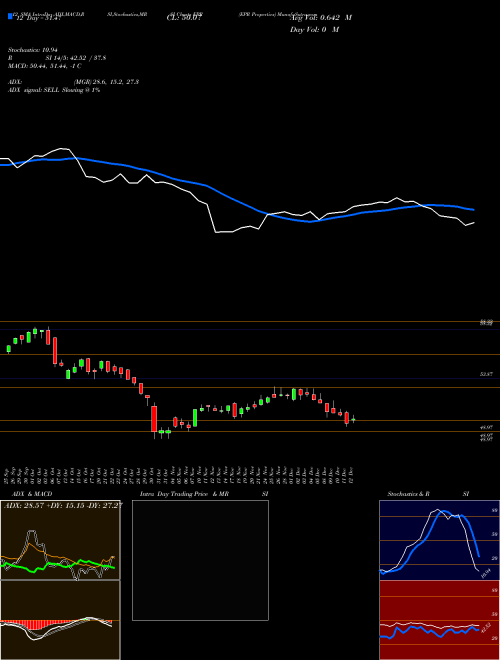500x660 pixels.
Task: Click the 10.94 stochastic value label
Action: click(486, 573)
